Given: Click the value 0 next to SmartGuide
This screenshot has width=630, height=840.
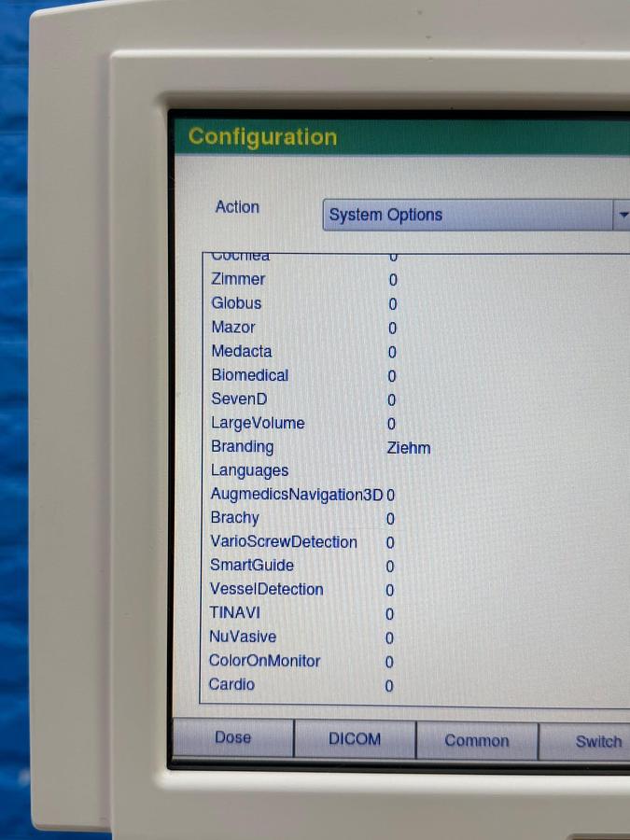Looking at the screenshot, I should tap(390, 567).
